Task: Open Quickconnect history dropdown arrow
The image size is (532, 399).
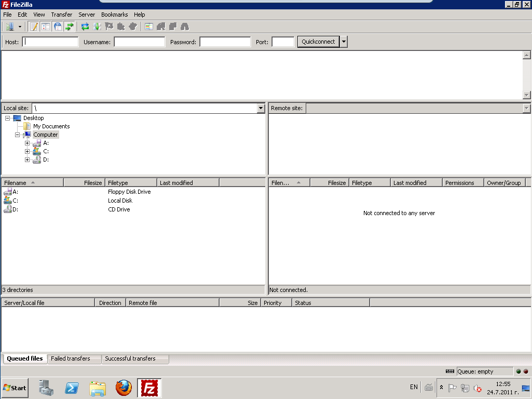Action: coord(344,42)
